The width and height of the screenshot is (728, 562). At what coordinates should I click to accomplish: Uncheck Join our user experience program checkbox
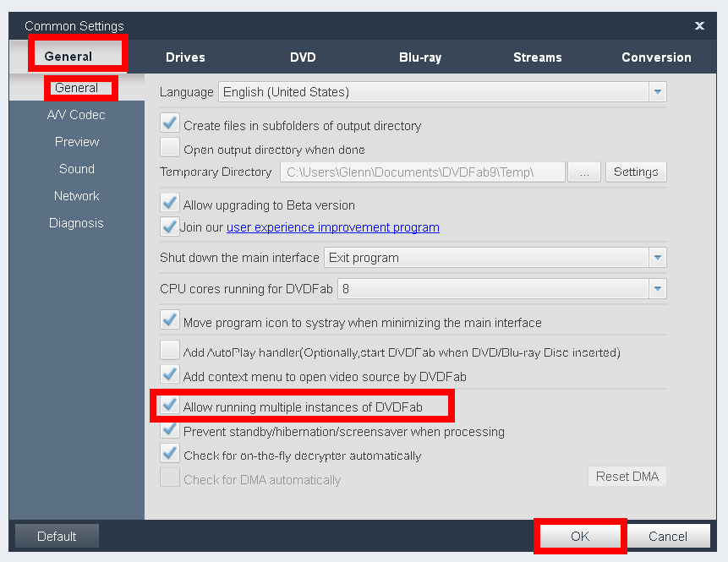170,226
